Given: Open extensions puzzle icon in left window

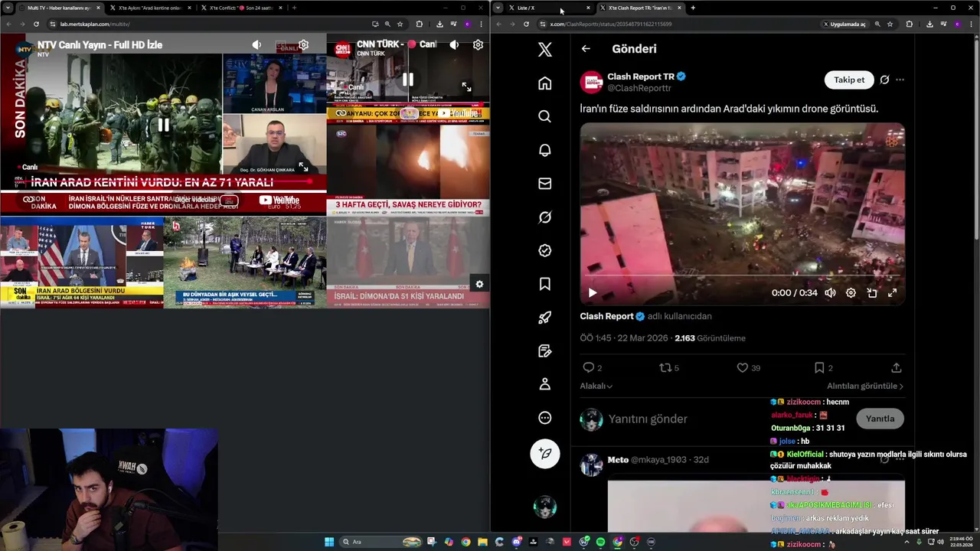Looking at the screenshot, I should (x=419, y=24).
